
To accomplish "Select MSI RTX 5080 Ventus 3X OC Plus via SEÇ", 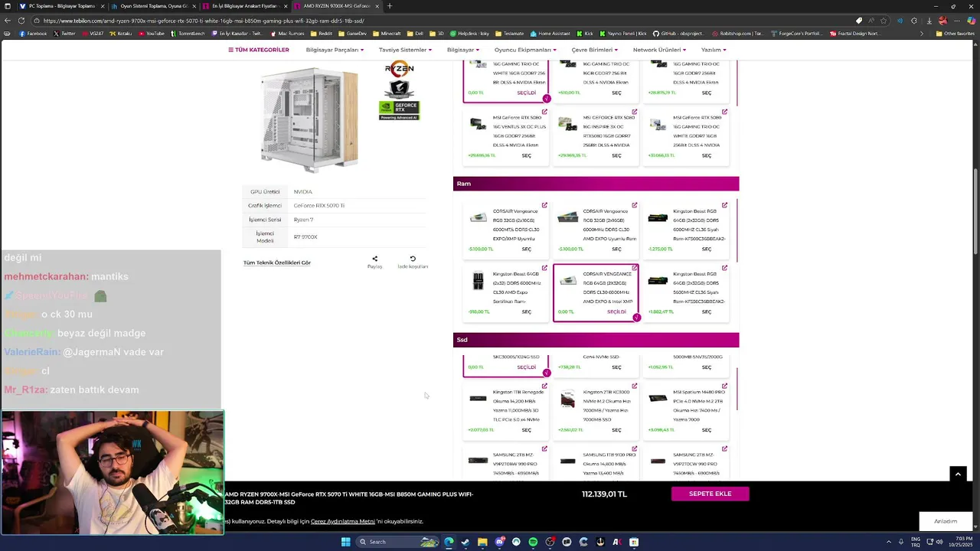I will (526, 155).
